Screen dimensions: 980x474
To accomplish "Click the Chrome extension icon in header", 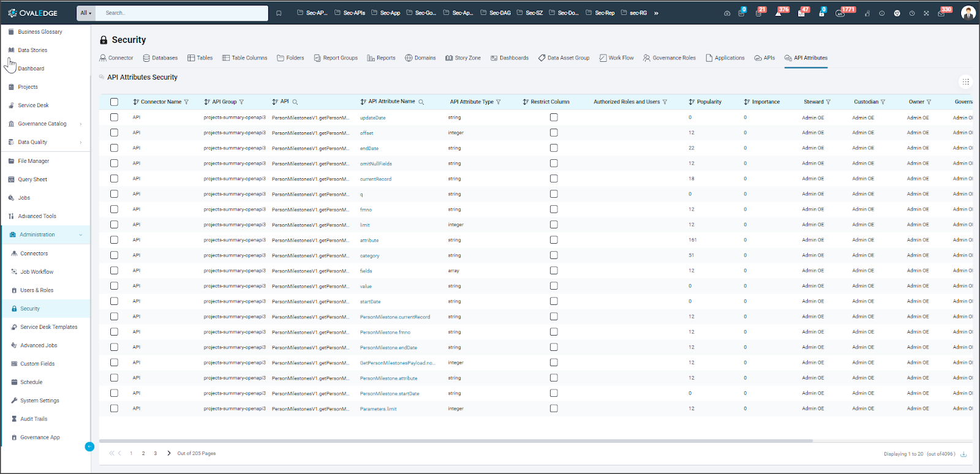I will click(897, 13).
